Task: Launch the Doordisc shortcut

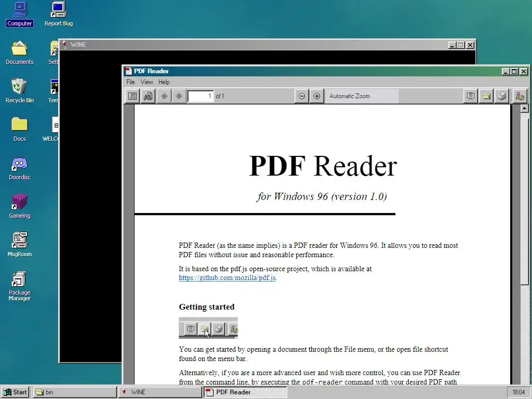Action: point(20,168)
